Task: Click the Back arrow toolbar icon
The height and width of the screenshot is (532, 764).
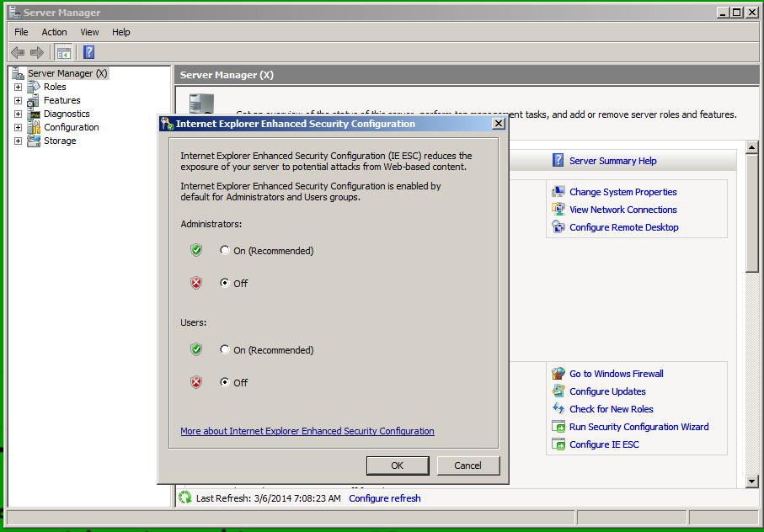Action: tap(18, 52)
